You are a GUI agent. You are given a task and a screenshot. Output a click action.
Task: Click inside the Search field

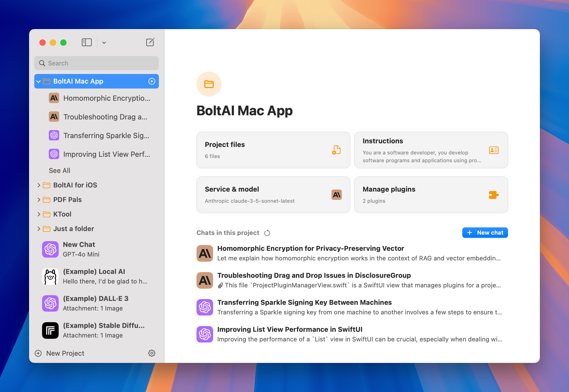[96, 63]
